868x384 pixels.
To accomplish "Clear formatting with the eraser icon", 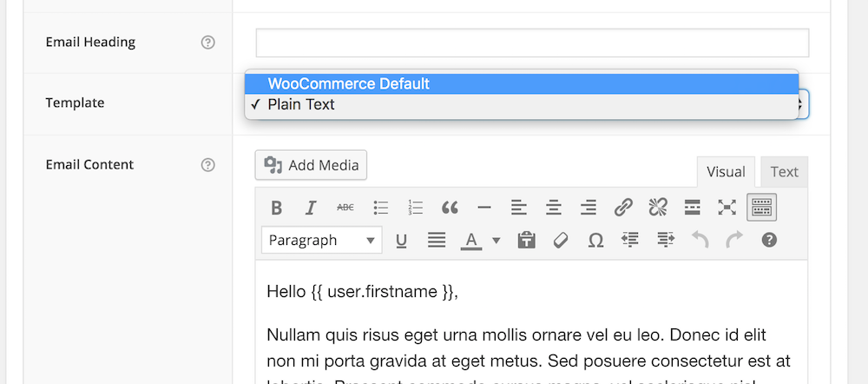I will (x=562, y=240).
